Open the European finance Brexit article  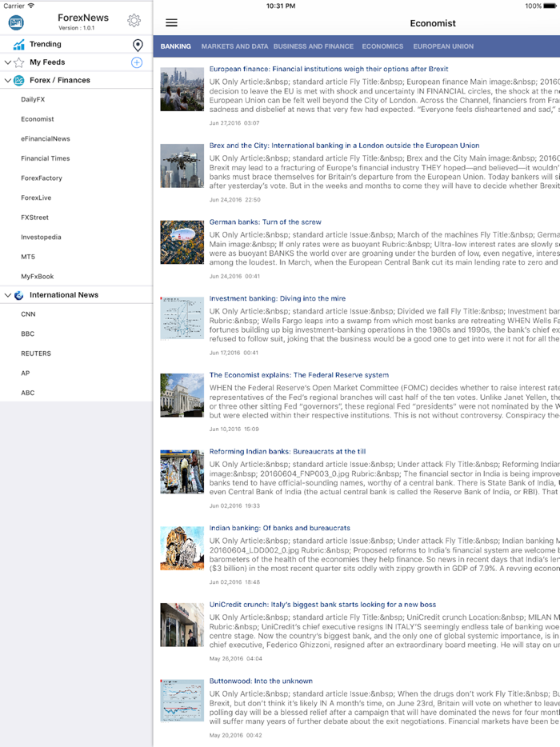tap(328, 69)
